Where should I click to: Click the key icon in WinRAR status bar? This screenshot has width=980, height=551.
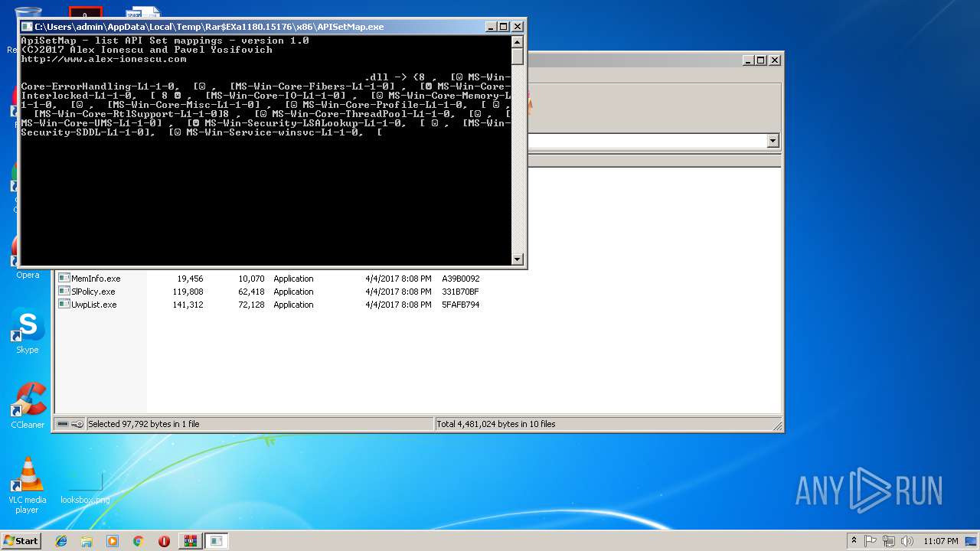coord(77,424)
